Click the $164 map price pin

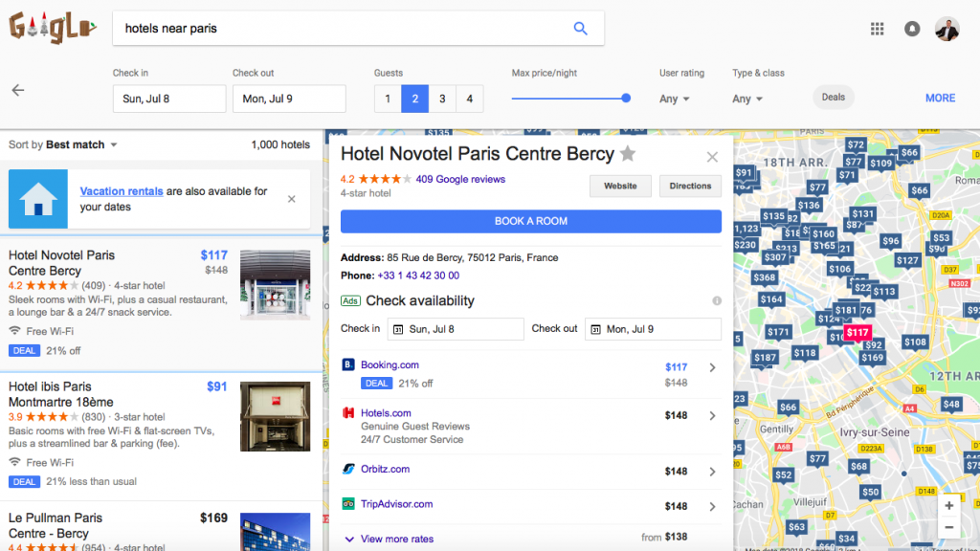771,299
